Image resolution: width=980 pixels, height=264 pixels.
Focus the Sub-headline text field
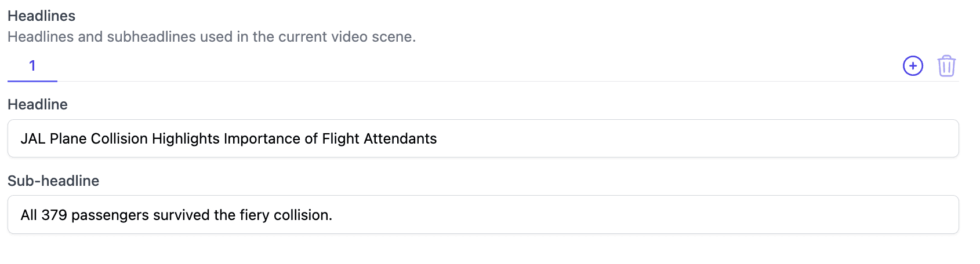[638, 215]
